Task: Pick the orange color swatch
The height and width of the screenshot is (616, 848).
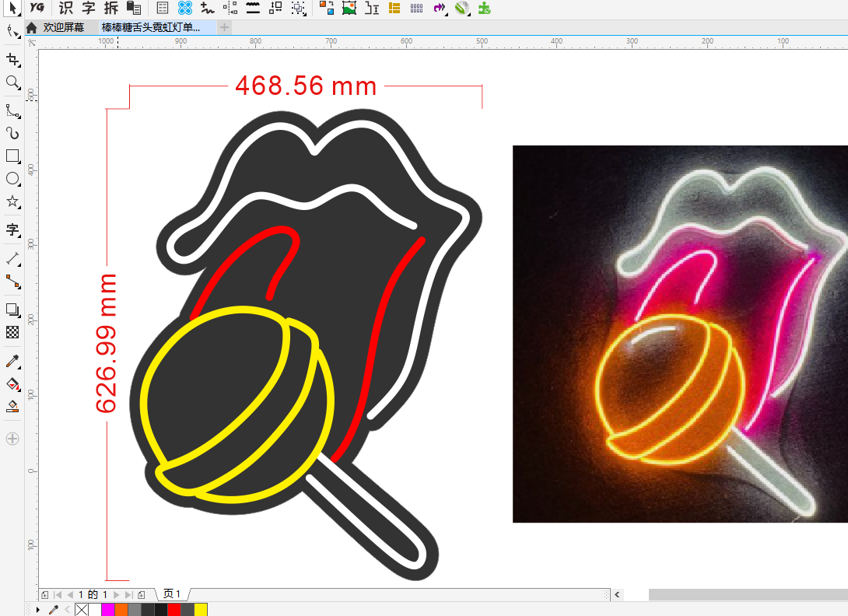Action: 121,610
